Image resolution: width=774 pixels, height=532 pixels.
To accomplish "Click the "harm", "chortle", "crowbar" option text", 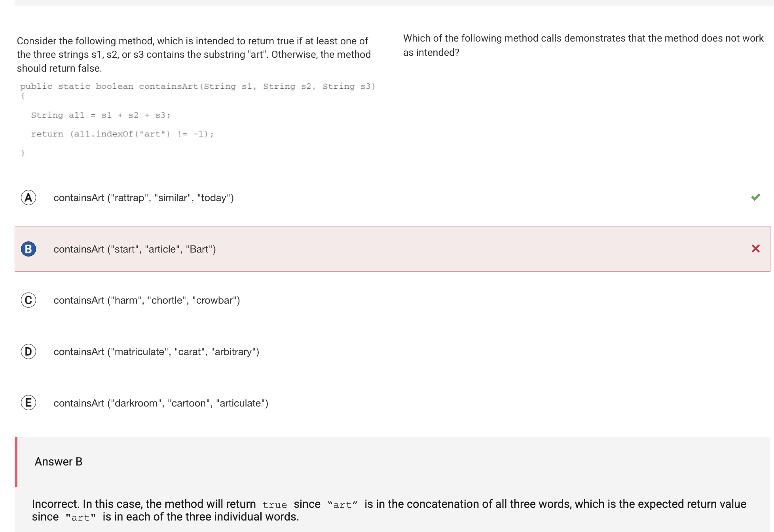I will point(147,300).
